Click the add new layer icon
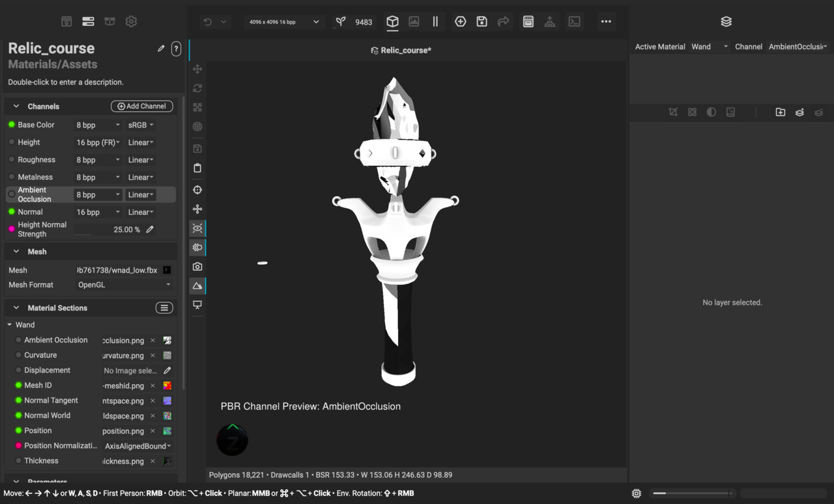The image size is (834, 504). [x=799, y=112]
